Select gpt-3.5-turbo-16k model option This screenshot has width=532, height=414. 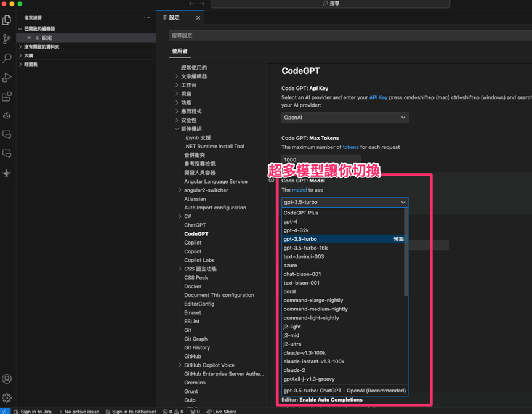343,248
